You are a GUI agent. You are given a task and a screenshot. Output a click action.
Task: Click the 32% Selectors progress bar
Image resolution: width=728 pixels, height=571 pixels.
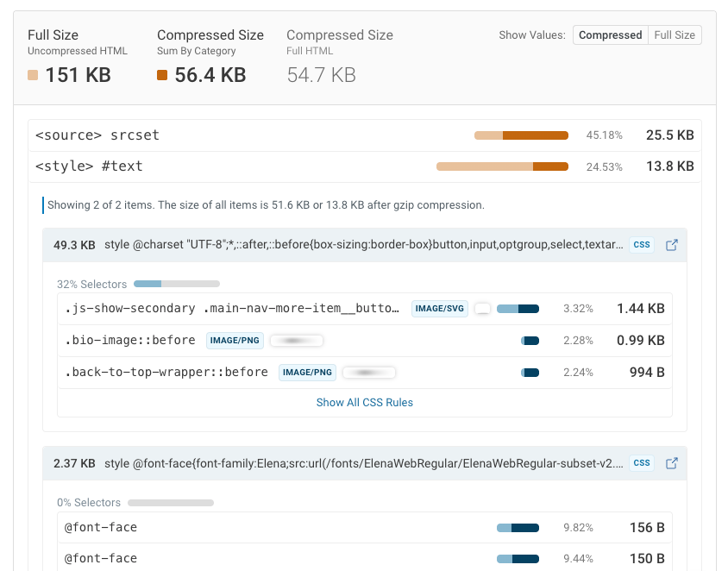pos(176,284)
